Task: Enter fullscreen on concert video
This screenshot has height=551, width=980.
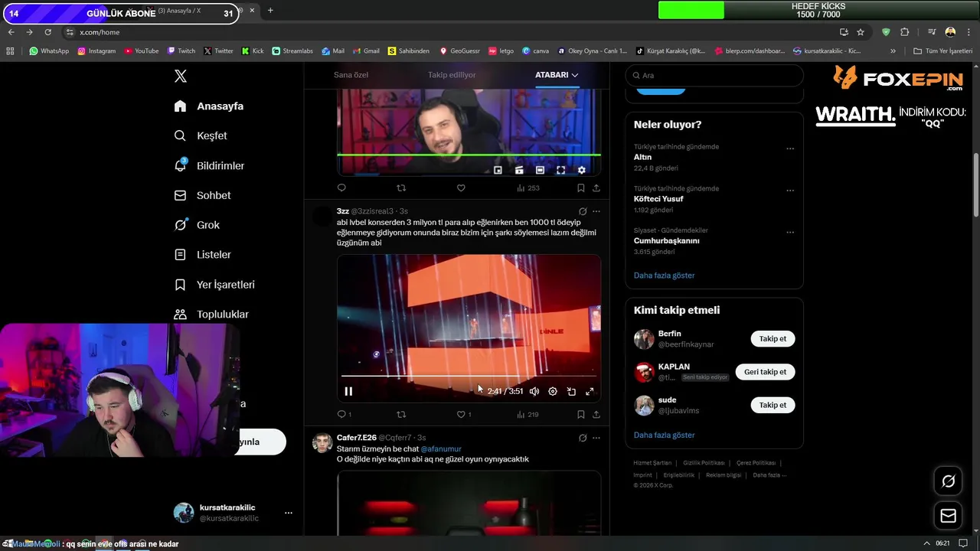Action: tap(590, 391)
